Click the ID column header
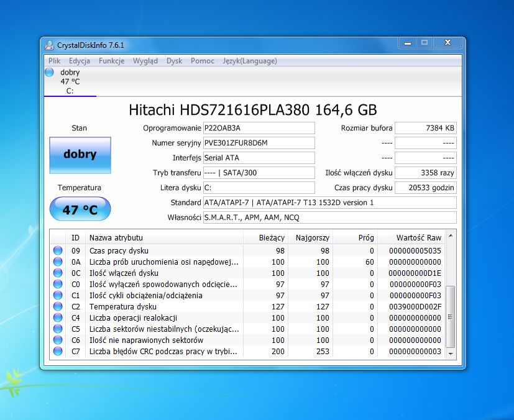Image resolution: width=514 pixels, height=420 pixels. (75, 237)
